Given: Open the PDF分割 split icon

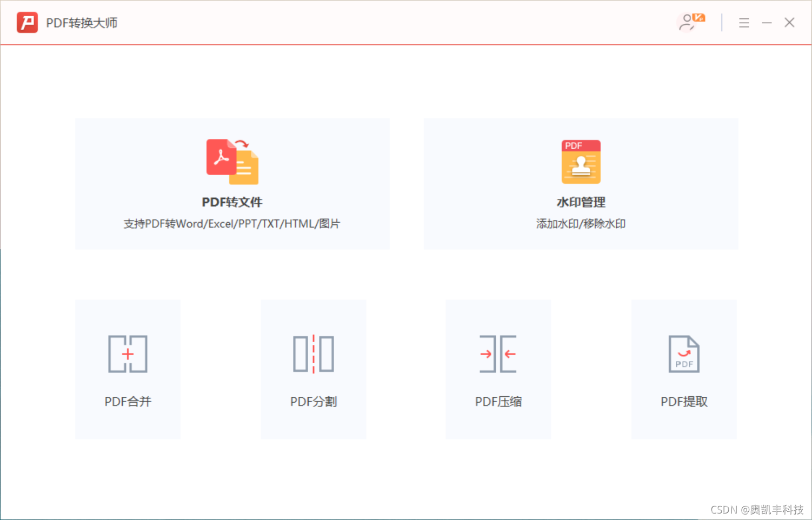Looking at the screenshot, I should [x=313, y=354].
